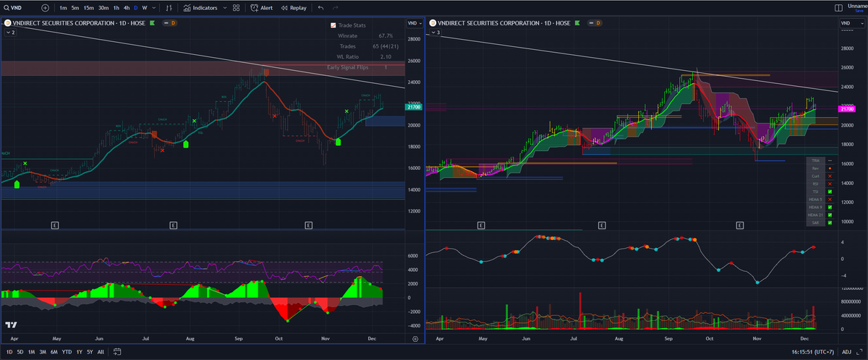
Task: Open the Indicators dialog
Action: tap(200, 7)
